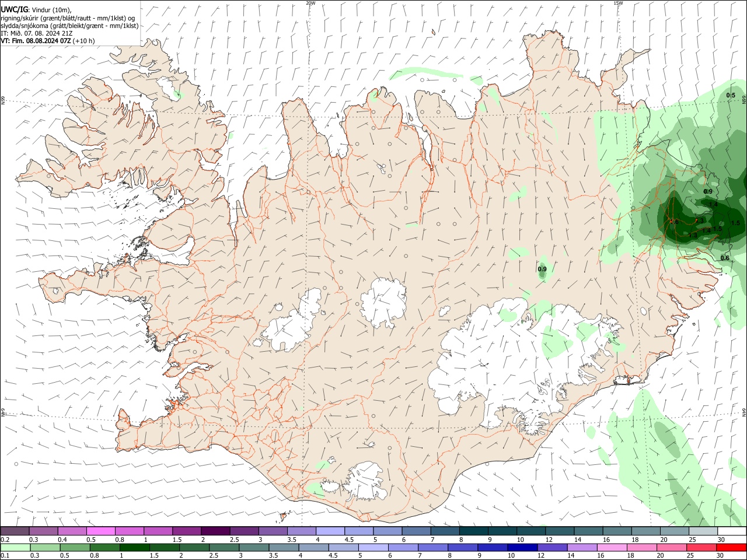Click the 0.5 precipitation value offshore northeast

(x=731, y=95)
